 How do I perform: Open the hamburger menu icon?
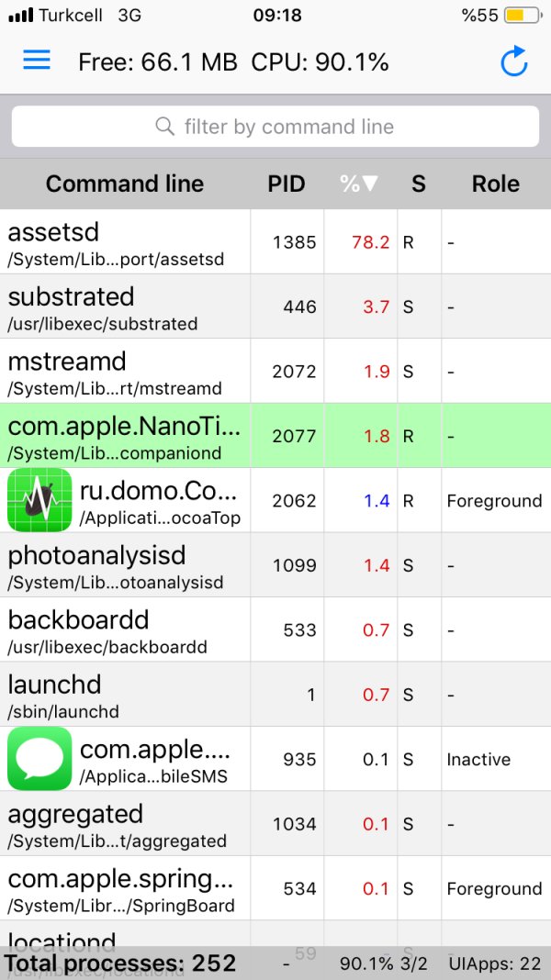click(x=37, y=61)
